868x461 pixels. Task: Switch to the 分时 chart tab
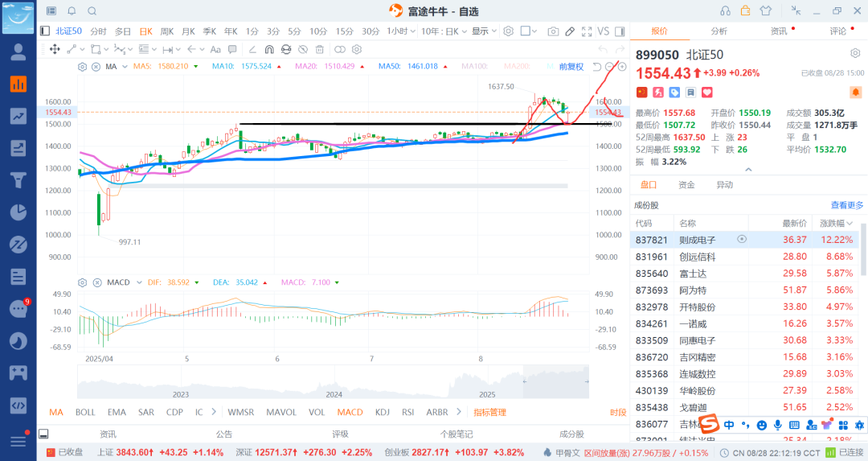(98, 31)
